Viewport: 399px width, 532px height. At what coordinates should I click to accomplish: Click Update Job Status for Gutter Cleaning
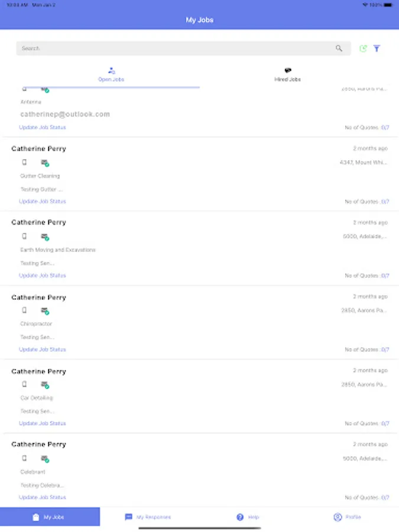43,202
